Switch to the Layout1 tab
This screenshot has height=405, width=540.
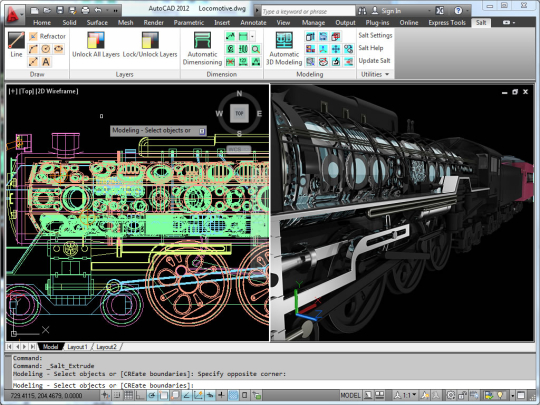[x=77, y=346]
